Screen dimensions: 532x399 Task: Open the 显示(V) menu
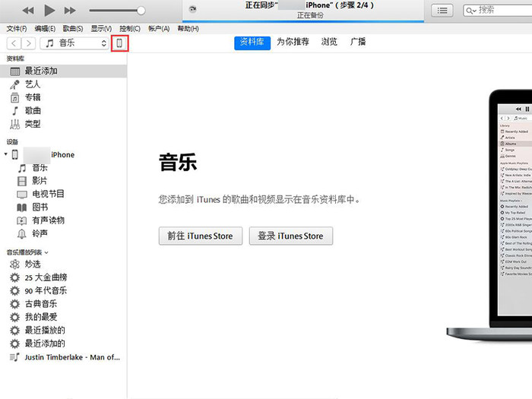coord(101,29)
